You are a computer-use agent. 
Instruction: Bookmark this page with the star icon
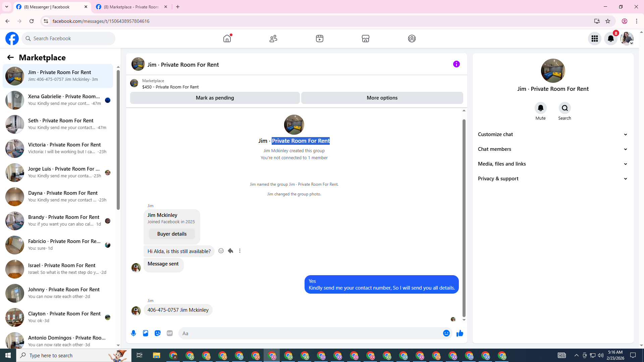coord(608,21)
